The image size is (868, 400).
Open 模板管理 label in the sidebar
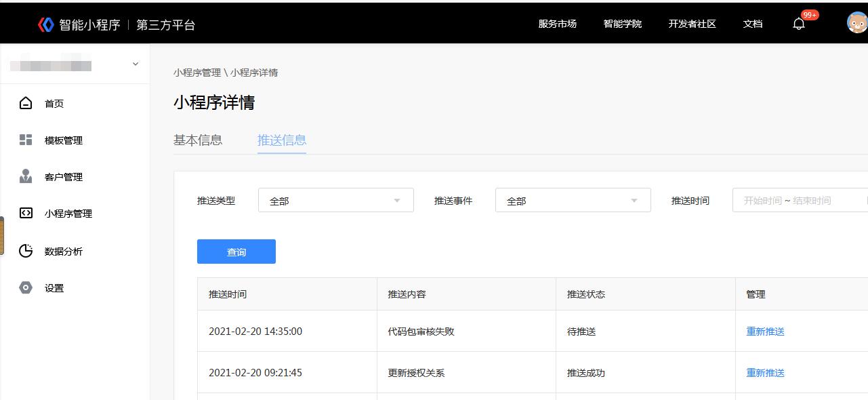click(x=64, y=140)
